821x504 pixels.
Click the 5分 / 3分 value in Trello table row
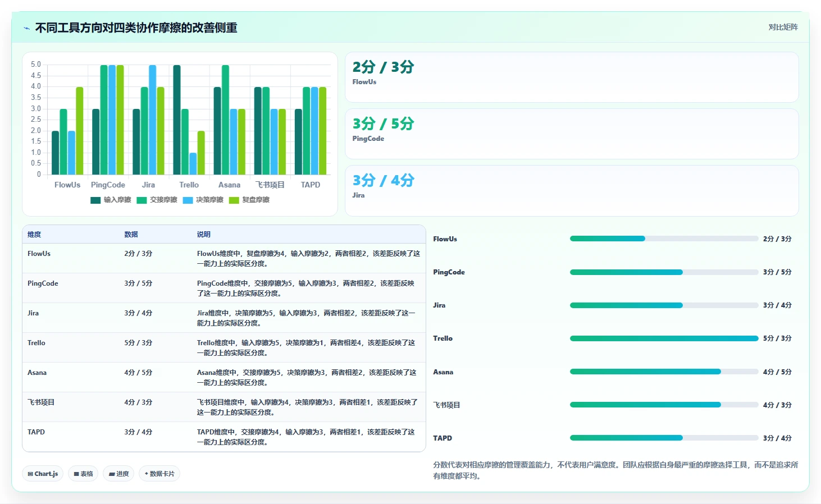tap(138, 343)
